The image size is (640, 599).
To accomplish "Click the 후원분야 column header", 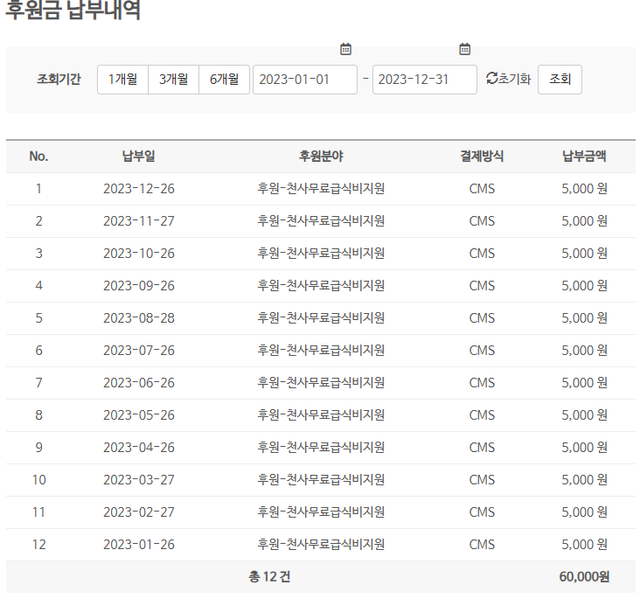I will (x=321, y=156).
